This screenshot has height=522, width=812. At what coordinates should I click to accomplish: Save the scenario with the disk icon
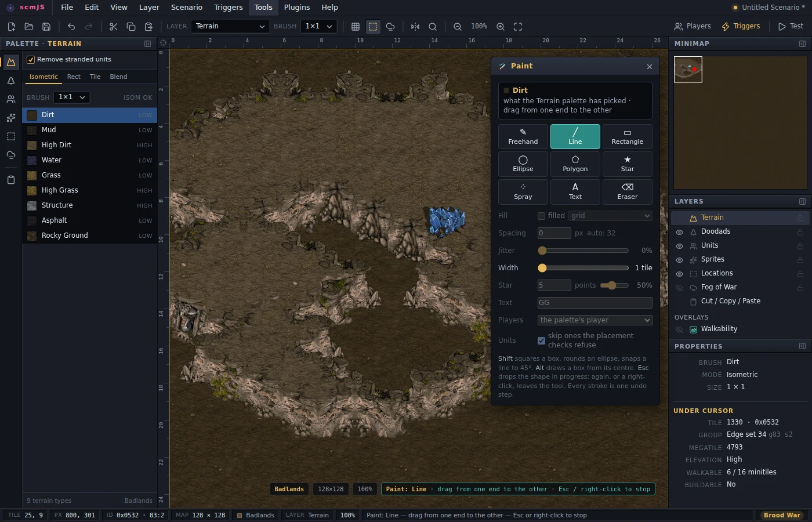pos(46,27)
